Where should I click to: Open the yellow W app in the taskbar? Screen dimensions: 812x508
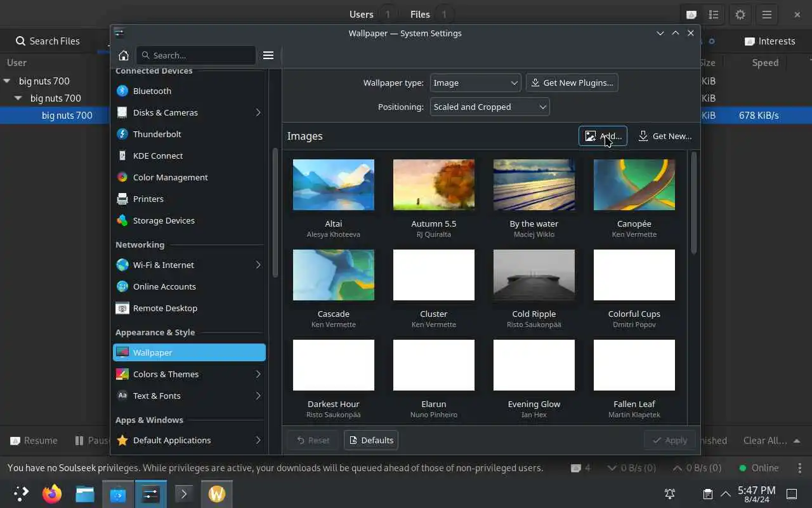pos(217,493)
